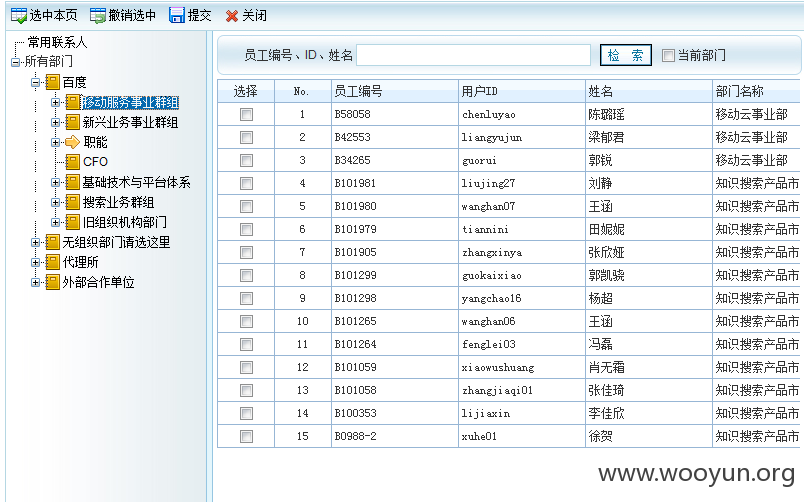The image size is (804, 502).
Task: Select the 移动服务事业群组 tree label
Action: (x=130, y=103)
